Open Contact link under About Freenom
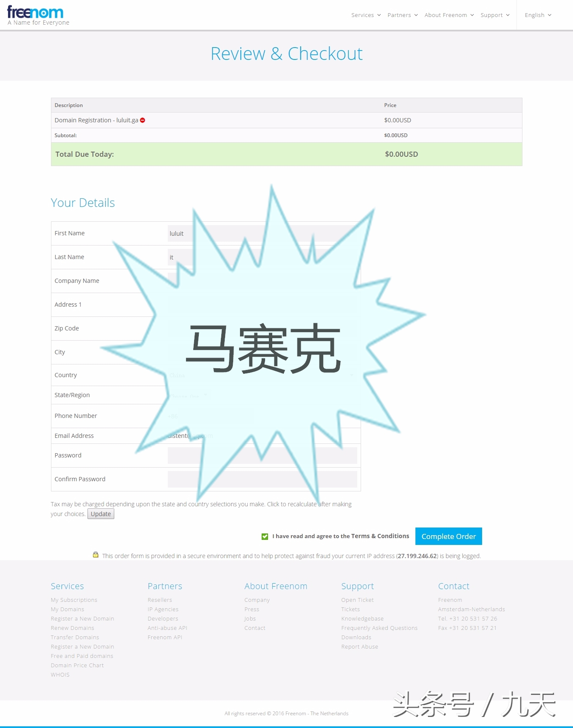This screenshot has height=728, width=573. click(x=254, y=628)
